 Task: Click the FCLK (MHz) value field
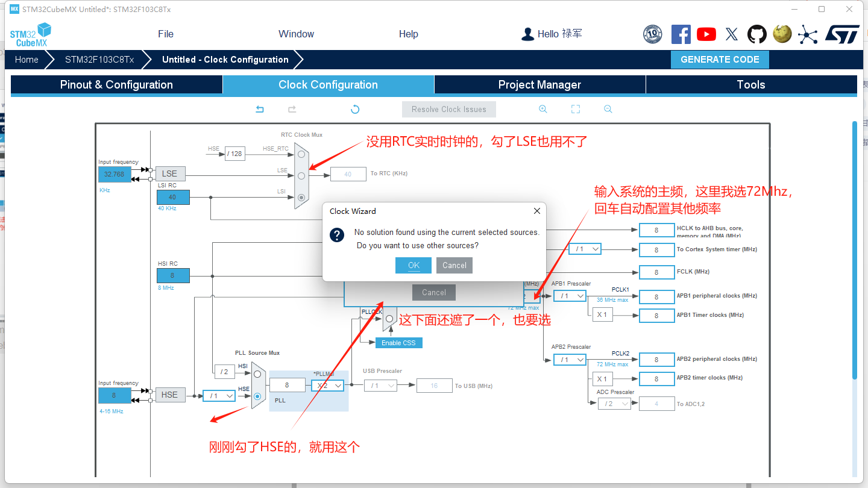(x=656, y=272)
